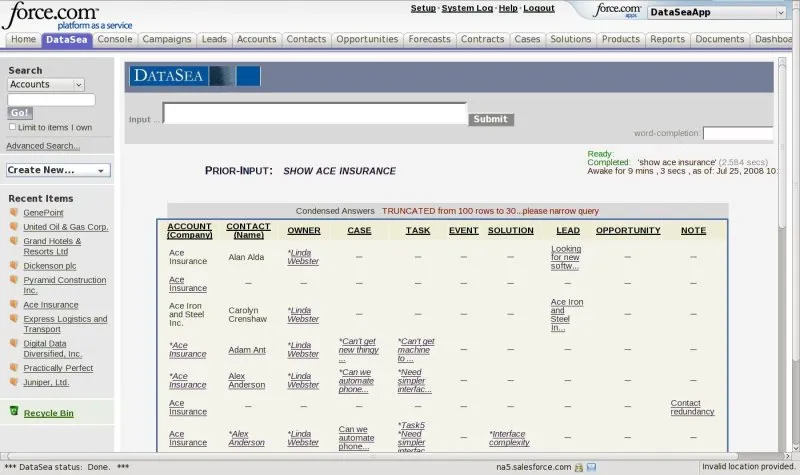Open the Documents tab
The image size is (800, 475).
point(720,39)
